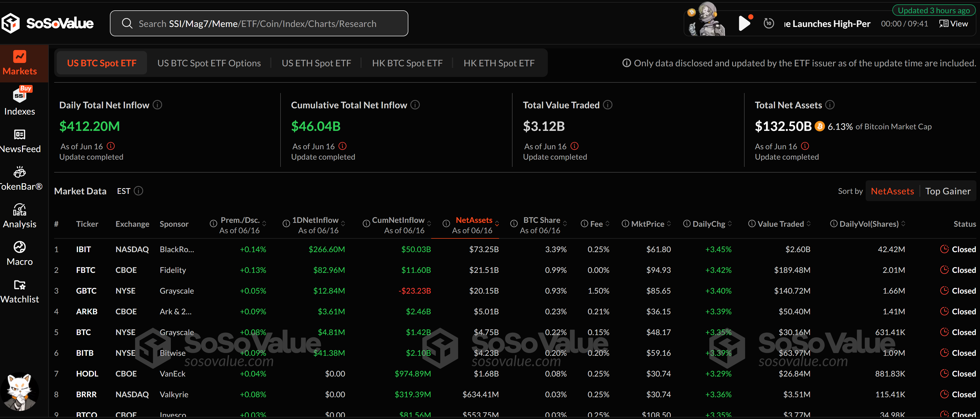Switch to HK BTC Spot ETF tab

click(407, 63)
